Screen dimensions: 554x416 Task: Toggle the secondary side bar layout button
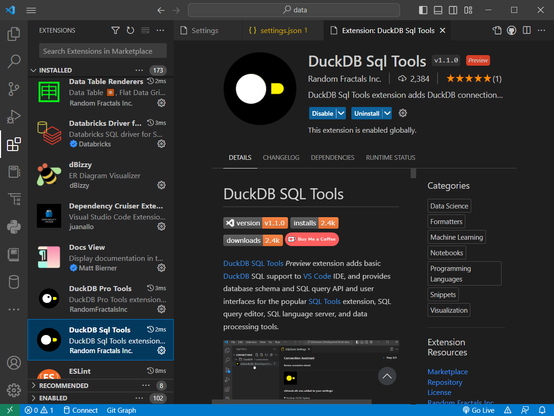pyautogui.click(x=453, y=10)
